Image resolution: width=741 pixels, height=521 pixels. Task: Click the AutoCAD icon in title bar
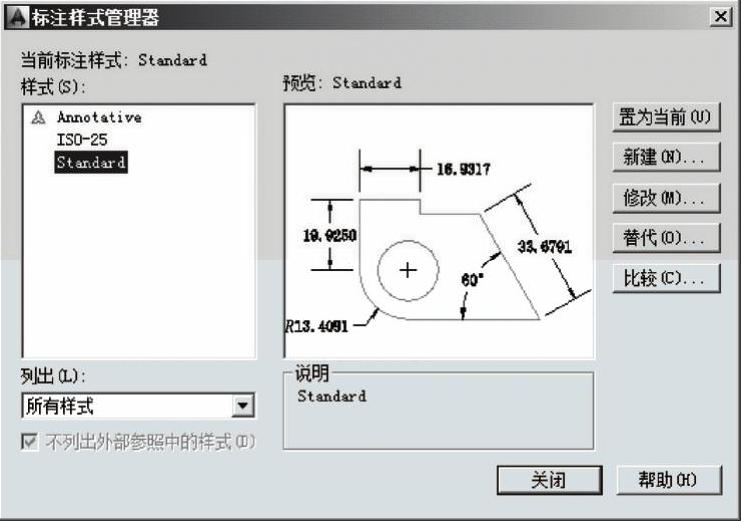tap(15, 17)
